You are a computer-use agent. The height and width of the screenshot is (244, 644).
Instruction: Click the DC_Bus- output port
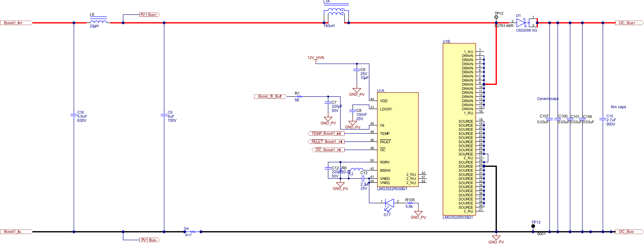tap(629, 232)
